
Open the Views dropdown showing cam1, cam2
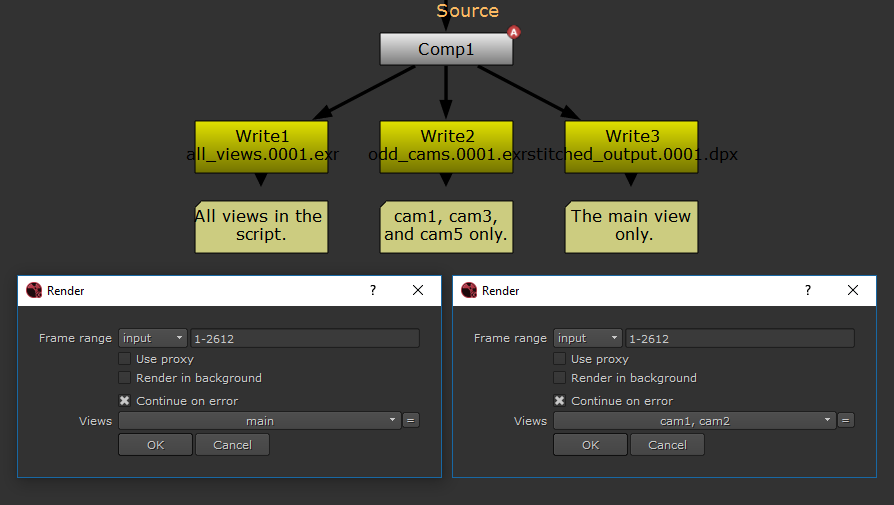(x=694, y=421)
